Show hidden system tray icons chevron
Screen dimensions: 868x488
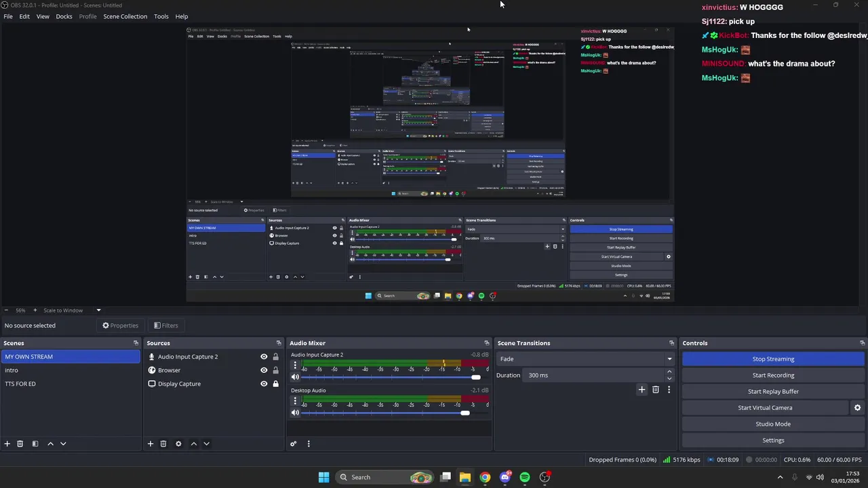click(780, 477)
